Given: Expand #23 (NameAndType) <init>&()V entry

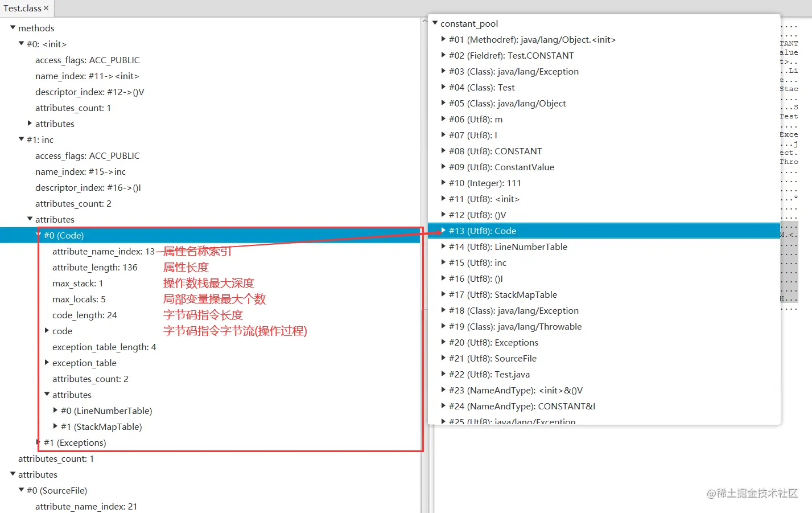Looking at the screenshot, I should point(443,389).
